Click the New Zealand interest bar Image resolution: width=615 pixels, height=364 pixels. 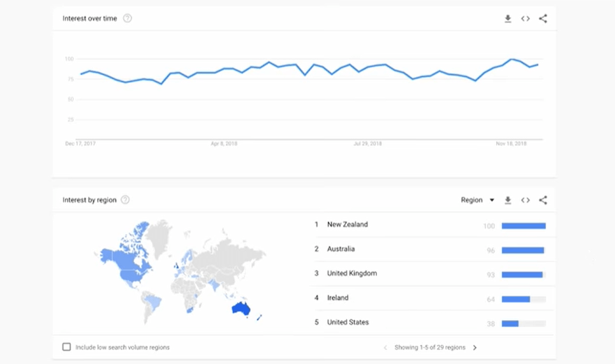tap(524, 226)
